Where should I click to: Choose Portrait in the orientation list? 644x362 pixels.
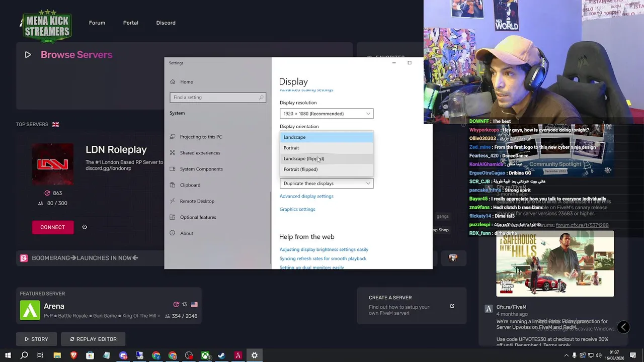(327, 148)
